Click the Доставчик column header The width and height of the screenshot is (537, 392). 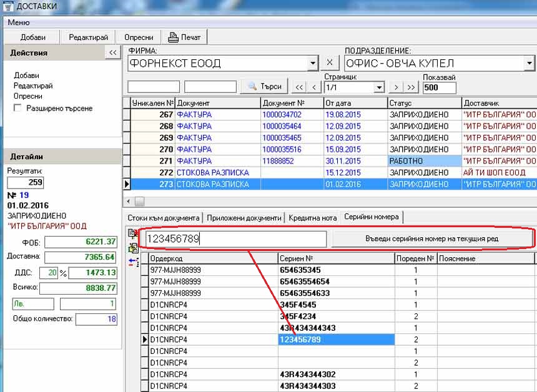(499, 103)
